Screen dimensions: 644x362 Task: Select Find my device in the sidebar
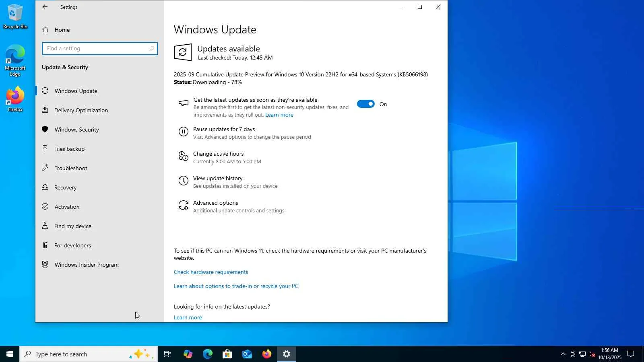(x=73, y=226)
